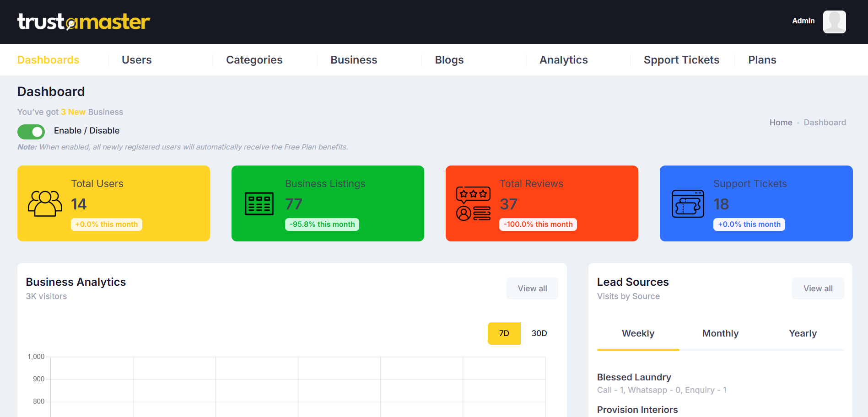Open the Users menu
This screenshot has height=417, width=868.
click(136, 60)
